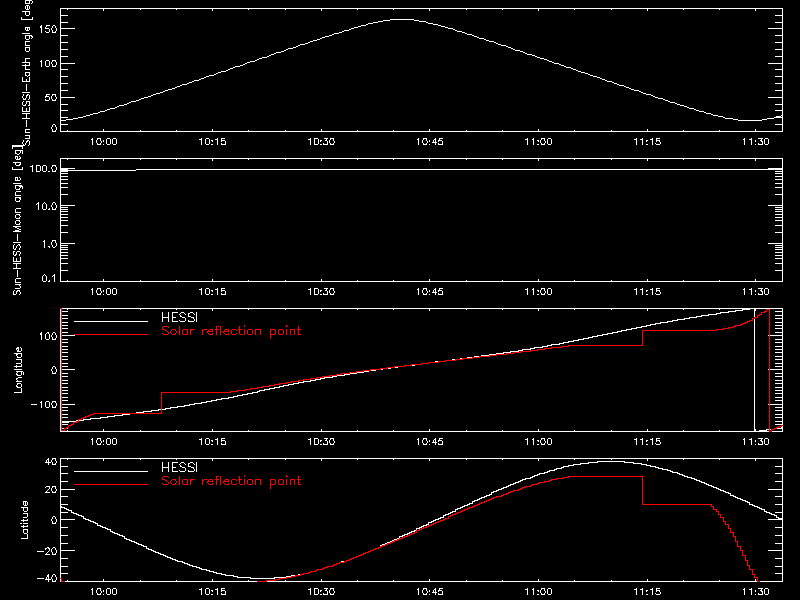Viewport: 800px width, 600px height.
Task: Select 10:00 label under Longitude plot
Action: point(104,441)
